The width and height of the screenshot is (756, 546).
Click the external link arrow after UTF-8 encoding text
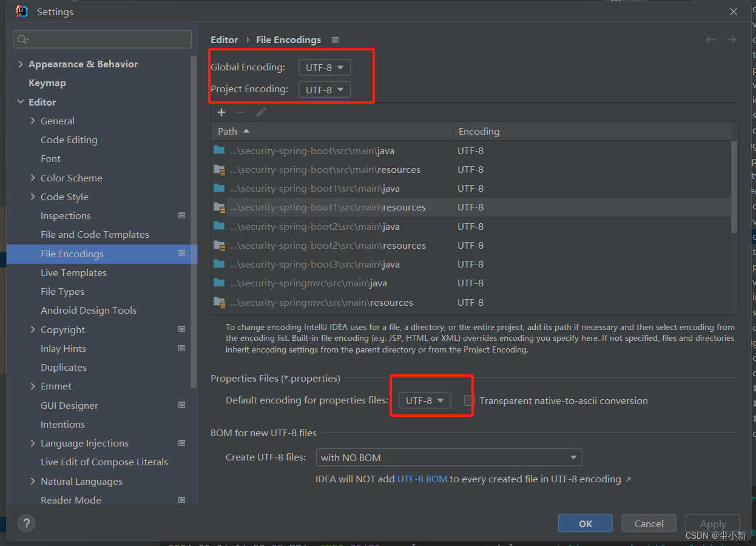628,479
